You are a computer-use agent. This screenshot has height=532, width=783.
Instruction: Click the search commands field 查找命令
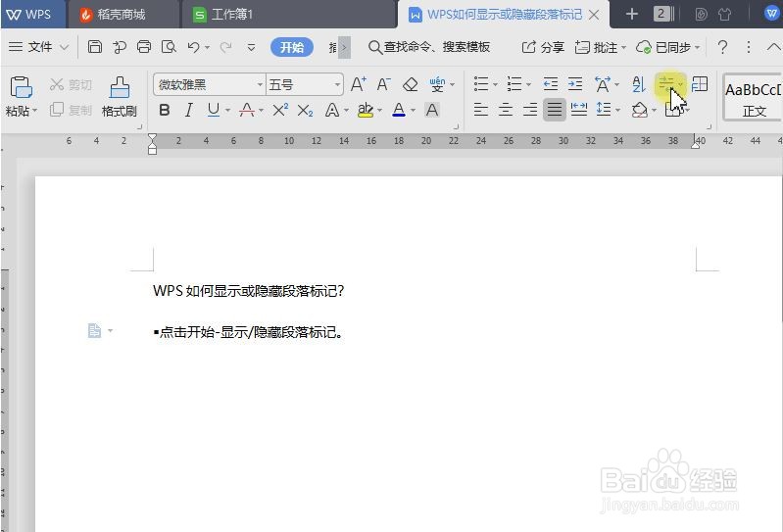(x=429, y=47)
